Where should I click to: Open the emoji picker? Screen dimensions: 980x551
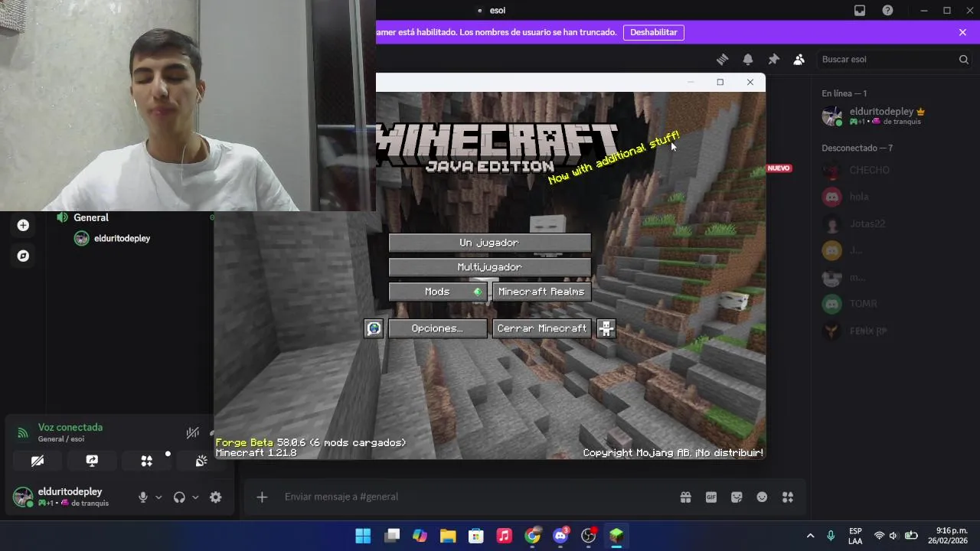coord(762,497)
